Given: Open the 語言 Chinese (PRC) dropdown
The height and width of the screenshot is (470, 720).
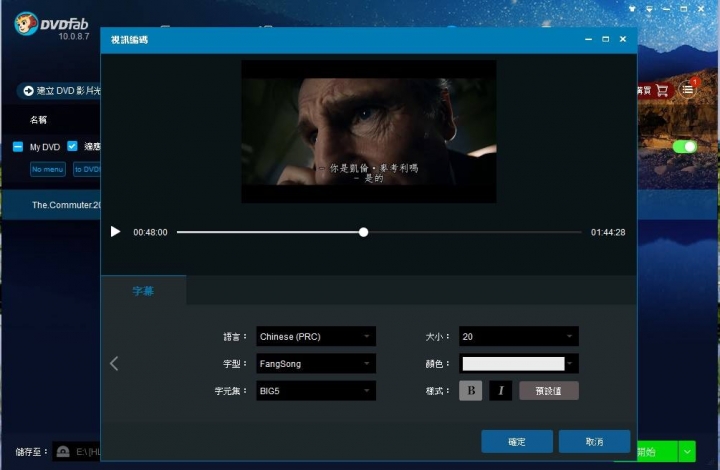Looking at the screenshot, I should coord(316,336).
